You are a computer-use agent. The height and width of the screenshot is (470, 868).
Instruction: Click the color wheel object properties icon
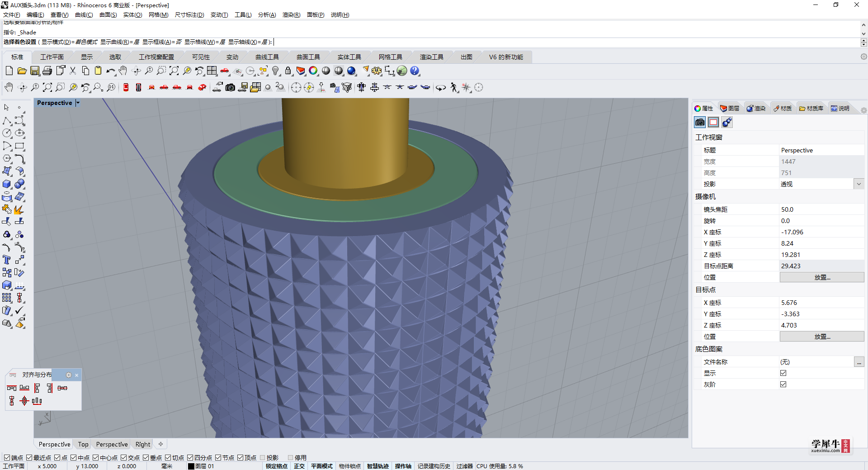tap(313, 71)
